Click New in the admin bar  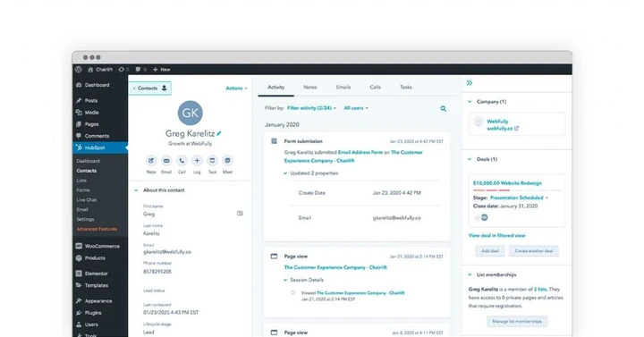(161, 70)
